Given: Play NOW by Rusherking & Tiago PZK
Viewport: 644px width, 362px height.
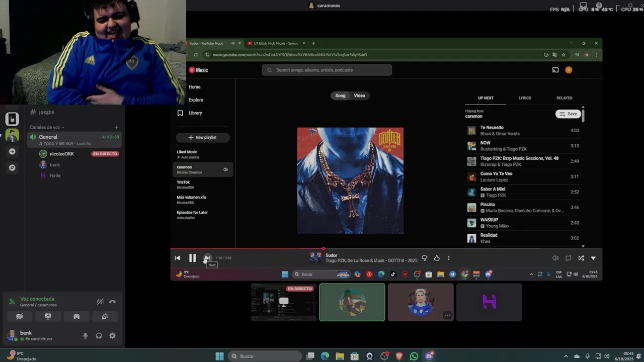Looking at the screenshot, I should [523, 146].
